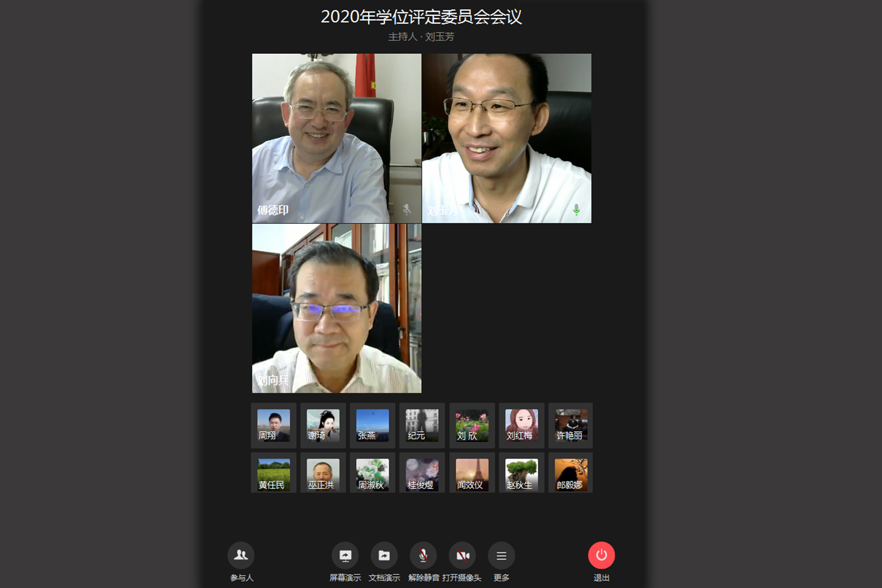Open 文档演示 document presentation

[x=384, y=555]
